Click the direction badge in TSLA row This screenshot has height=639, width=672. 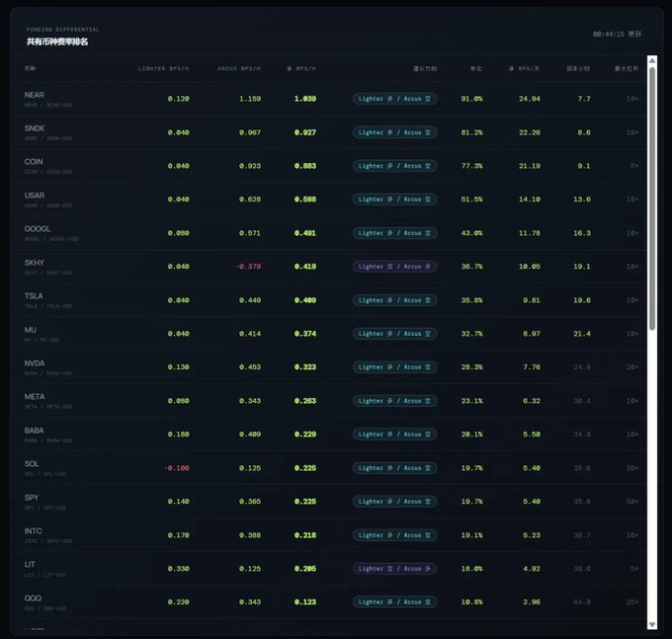pos(394,300)
